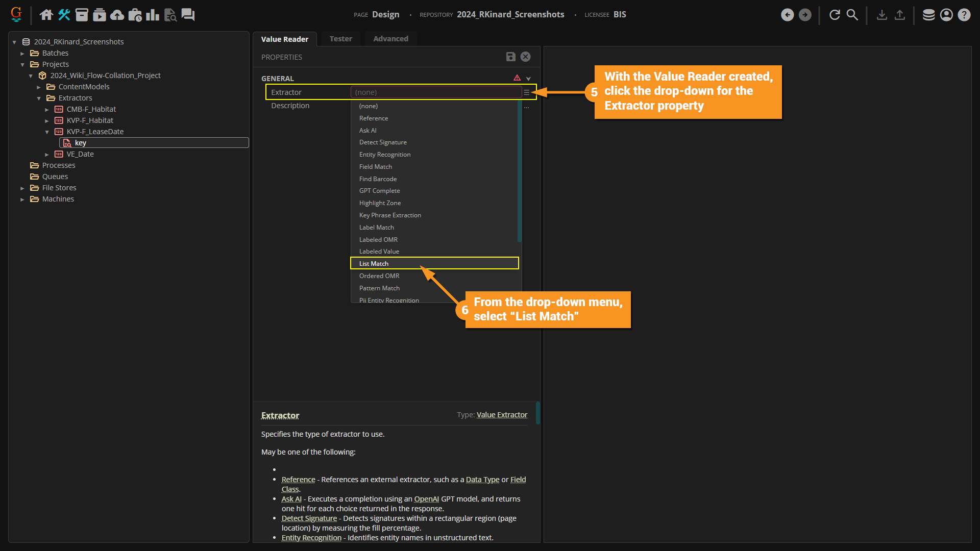
Task: Switch to the Tester tab
Action: coord(340,39)
